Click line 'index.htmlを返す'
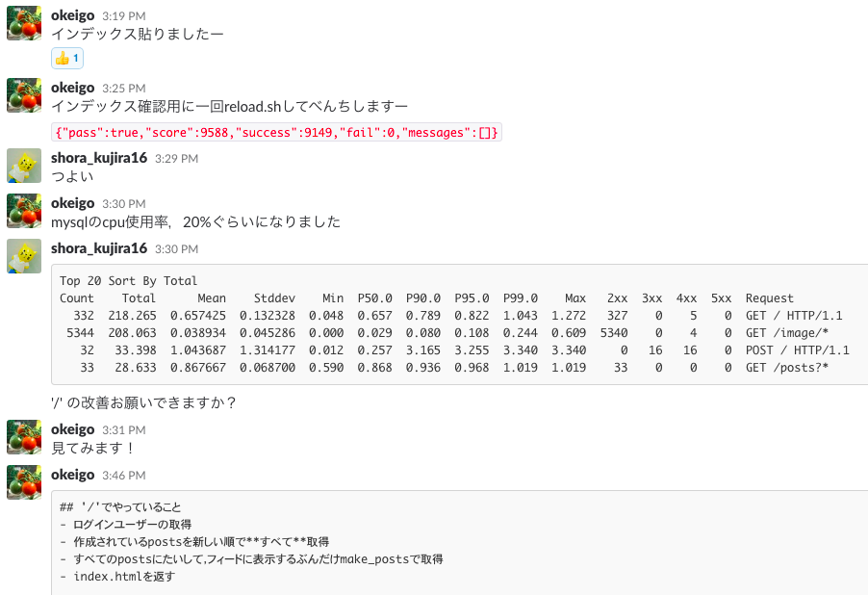Viewport: 868px width, 595px height. (117, 576)
